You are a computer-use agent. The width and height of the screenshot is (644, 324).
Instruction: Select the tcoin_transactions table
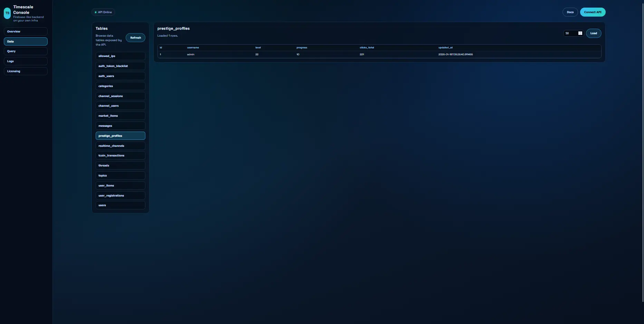(120, 155)
